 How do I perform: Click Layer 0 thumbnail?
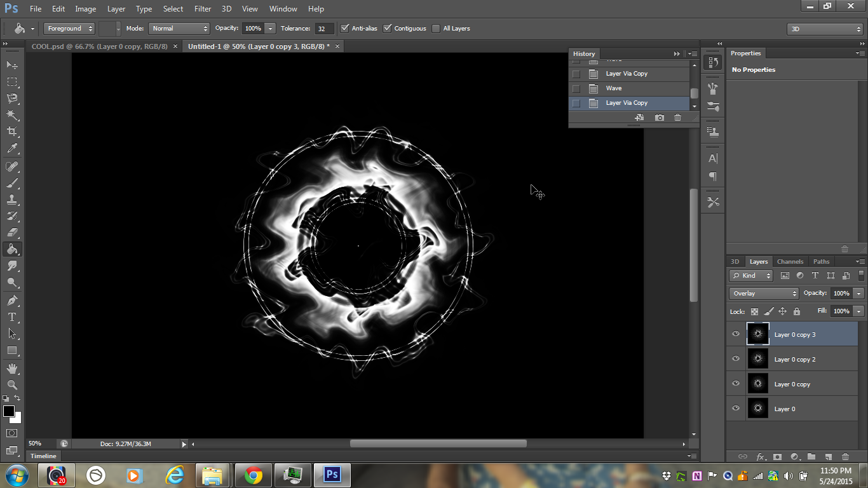click(x=757, y=409)
